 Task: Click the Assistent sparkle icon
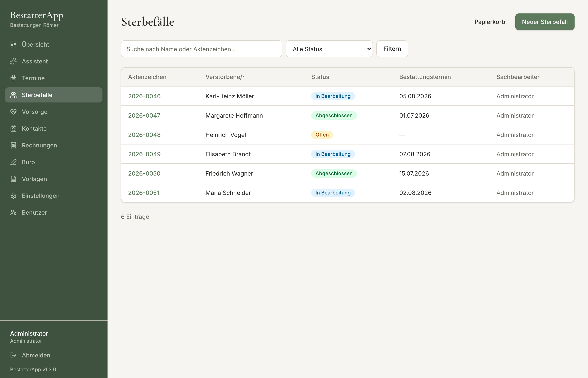(x=13, y=61)
